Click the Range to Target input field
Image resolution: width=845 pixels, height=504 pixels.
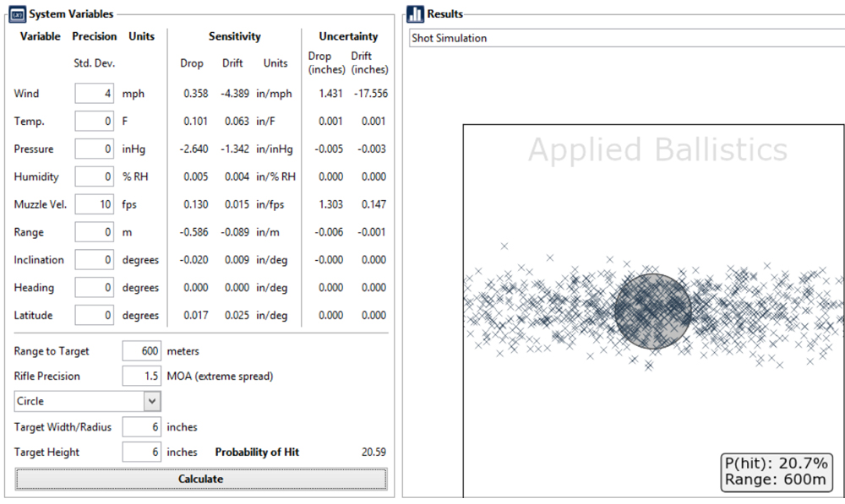click(x=141, y=351)
